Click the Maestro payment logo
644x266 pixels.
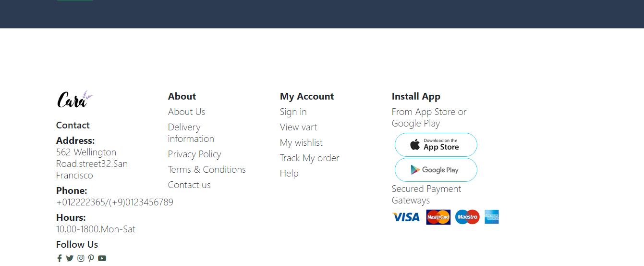coord(467,217)
